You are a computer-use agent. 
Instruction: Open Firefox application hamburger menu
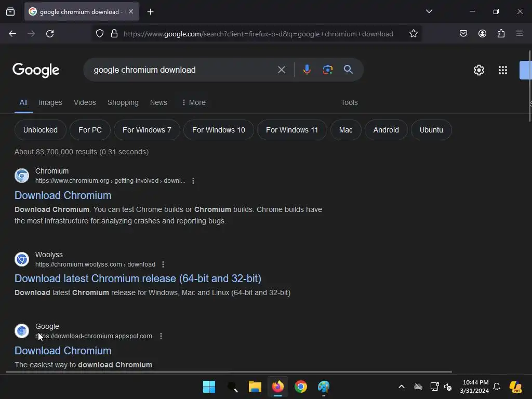(x=519, y=33)
